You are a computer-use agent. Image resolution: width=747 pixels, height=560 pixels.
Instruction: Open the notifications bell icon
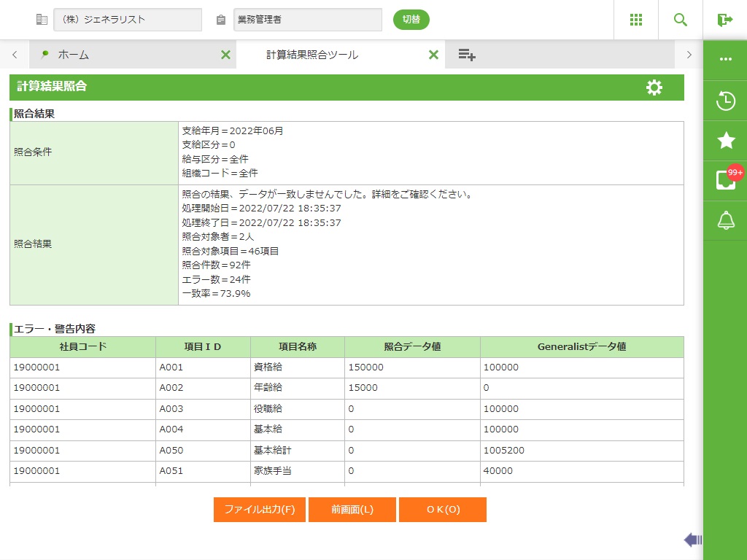pyautogui.click(x=725, y=220)
